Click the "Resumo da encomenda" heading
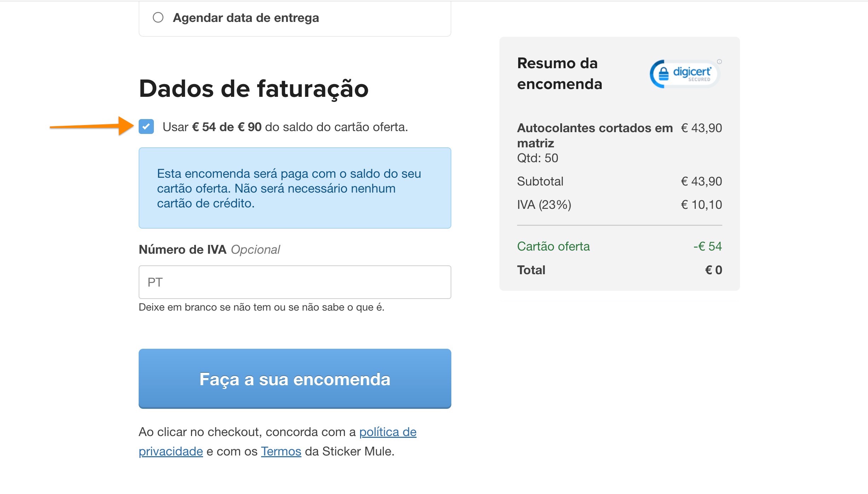 pos(558,73)
